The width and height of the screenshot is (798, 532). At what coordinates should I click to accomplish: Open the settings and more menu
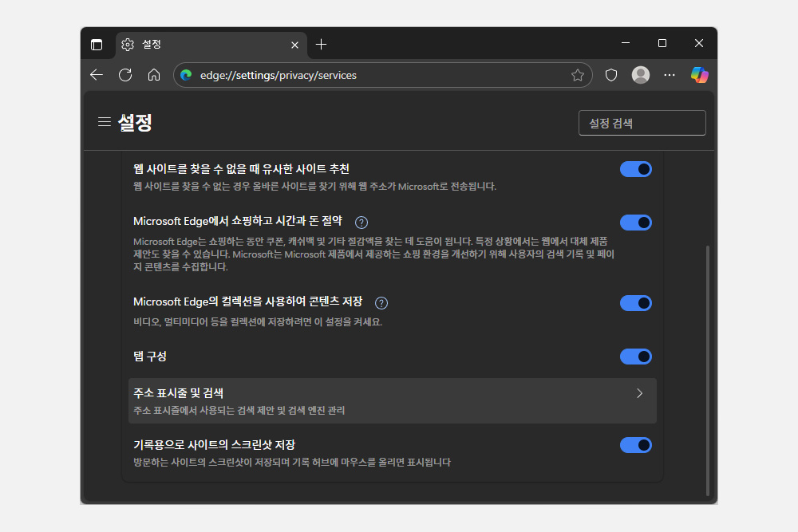click(x=670, y=75)
